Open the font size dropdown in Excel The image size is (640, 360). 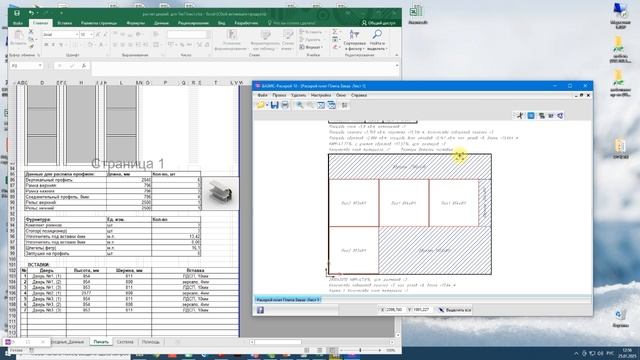point(91,35)
